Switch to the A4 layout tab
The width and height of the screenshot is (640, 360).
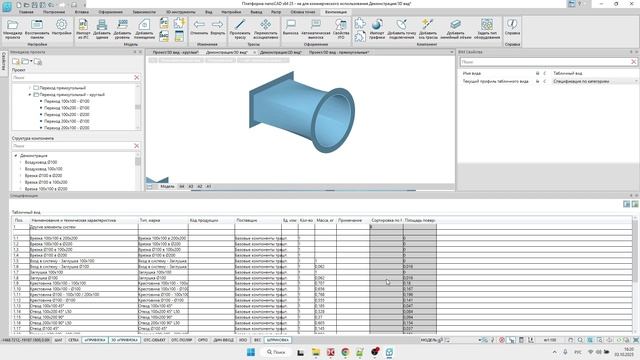coord(182,187)
